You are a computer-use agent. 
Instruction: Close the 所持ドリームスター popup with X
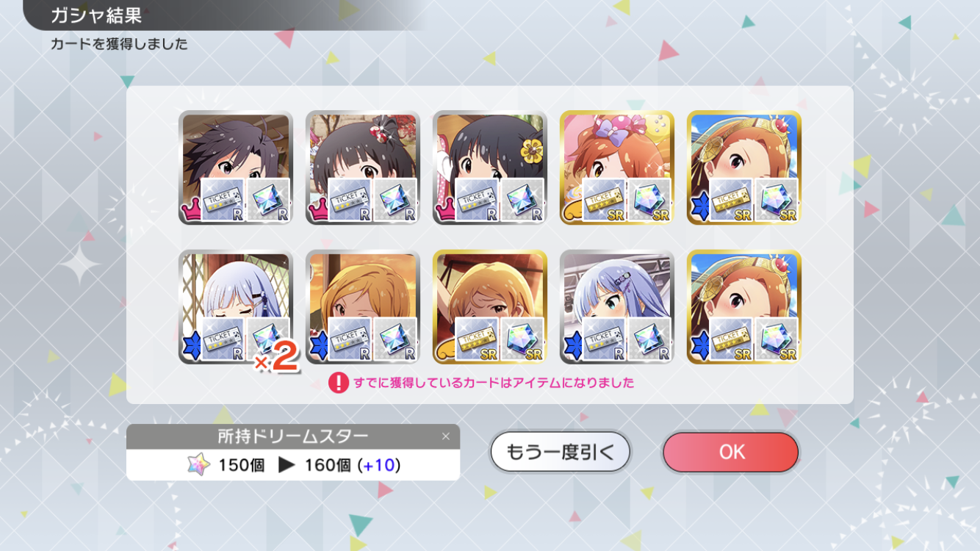click(445, 436)
